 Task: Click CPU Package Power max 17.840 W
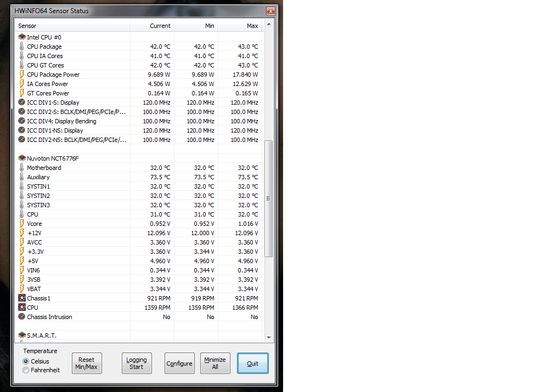[245, 75]
